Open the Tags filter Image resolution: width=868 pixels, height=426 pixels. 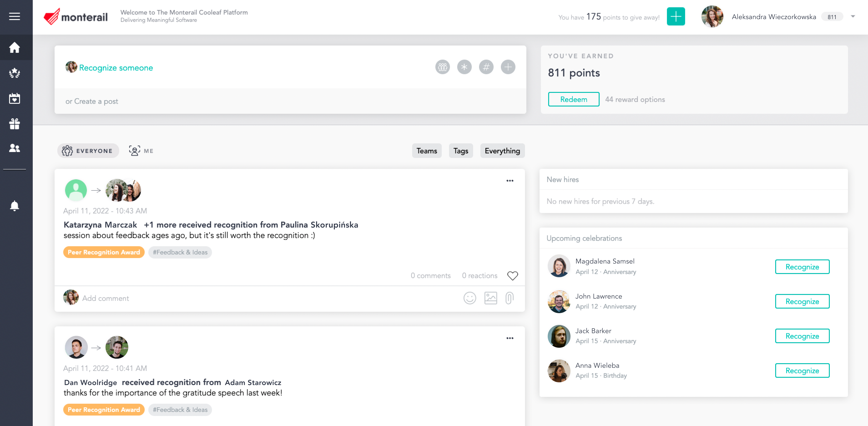coord(461,151)
